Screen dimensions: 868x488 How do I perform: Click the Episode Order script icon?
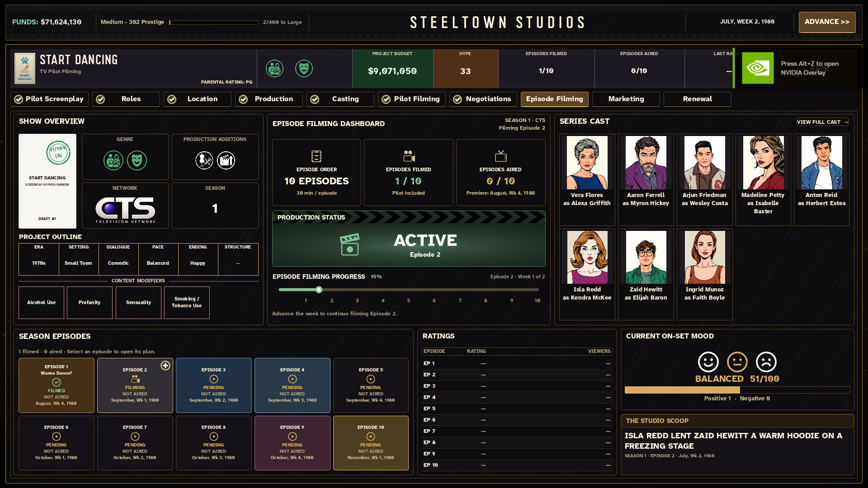[x=316, y=156]
